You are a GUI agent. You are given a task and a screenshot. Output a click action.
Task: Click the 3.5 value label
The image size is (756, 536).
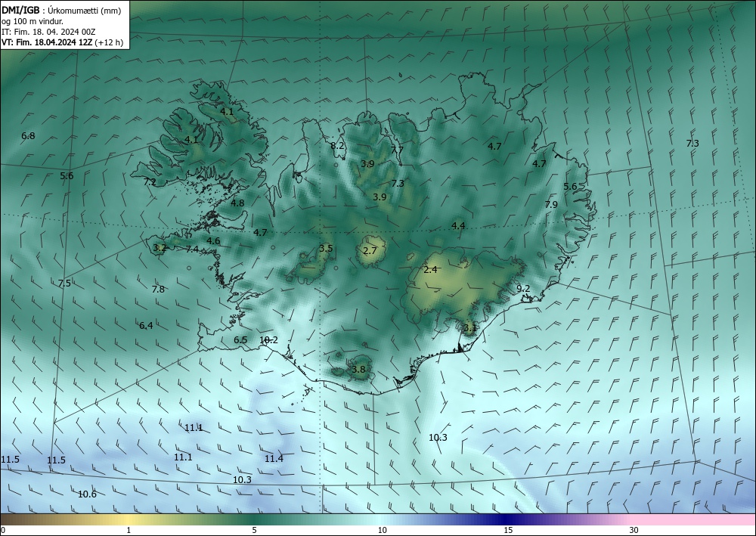pyautogui.click(x=326, y=248)
